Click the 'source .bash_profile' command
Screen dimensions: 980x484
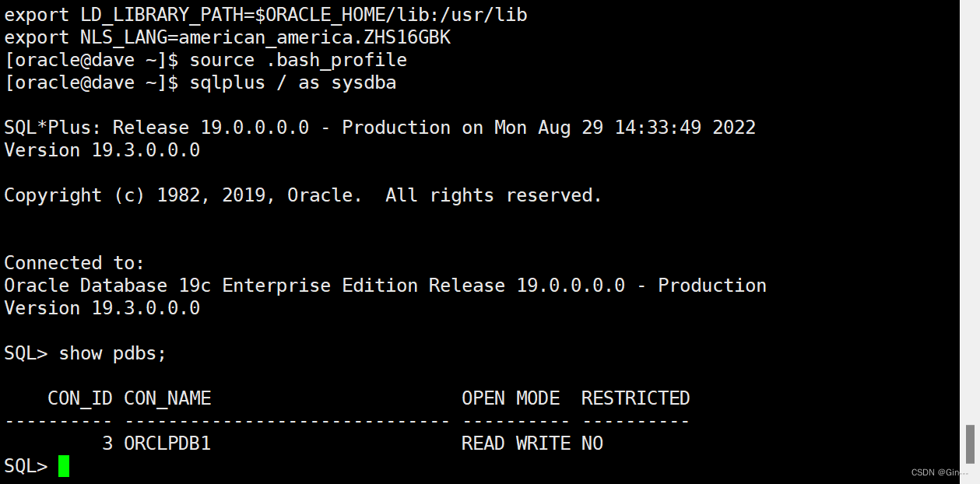298,60
